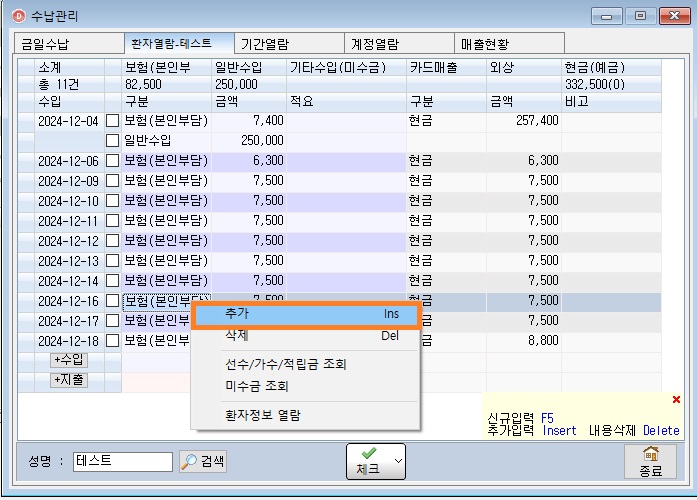Click the 비고 column header

[611, 102]
